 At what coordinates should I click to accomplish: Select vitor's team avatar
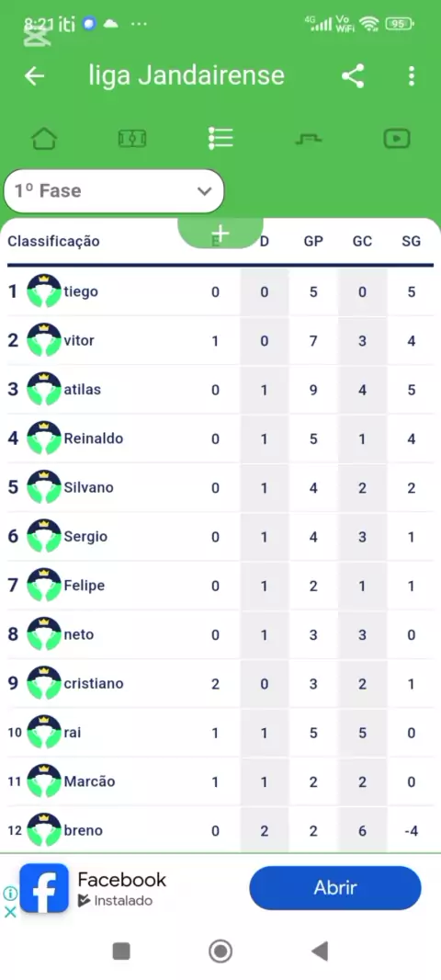click(44, 341)
